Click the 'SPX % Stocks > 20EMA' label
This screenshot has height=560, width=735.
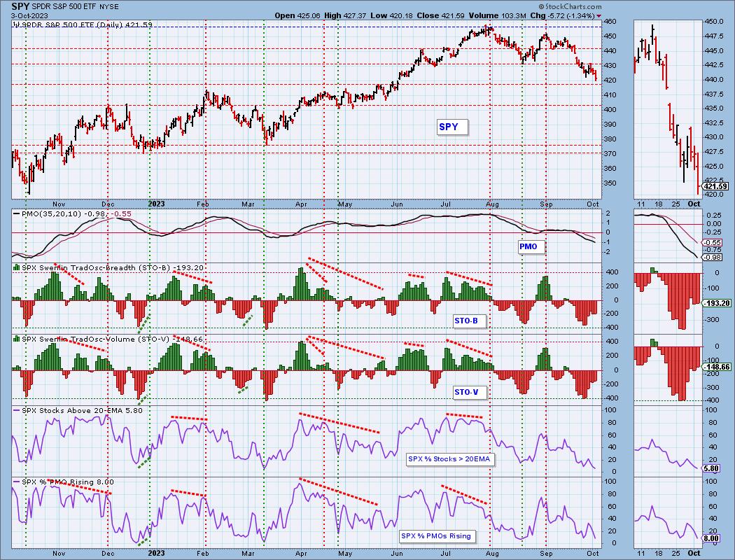coord(449,458)
